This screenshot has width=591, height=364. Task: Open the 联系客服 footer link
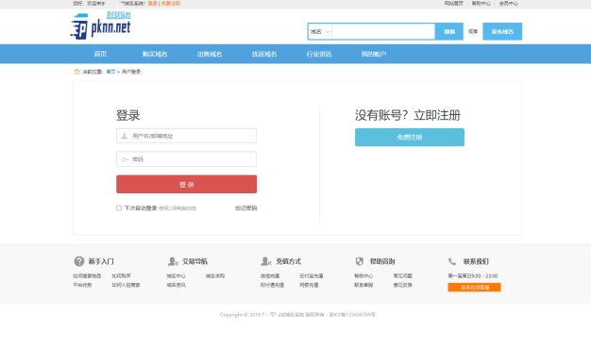(363, 285)
